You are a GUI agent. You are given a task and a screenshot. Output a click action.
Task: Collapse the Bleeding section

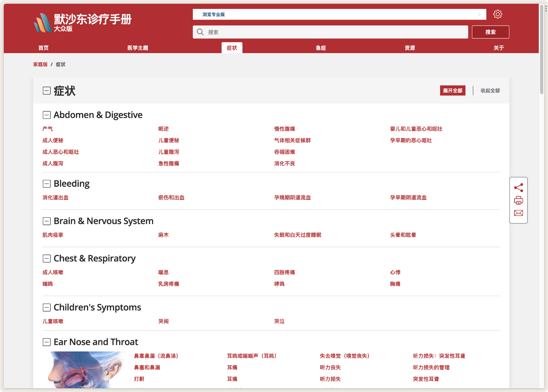tap(47, 184)
